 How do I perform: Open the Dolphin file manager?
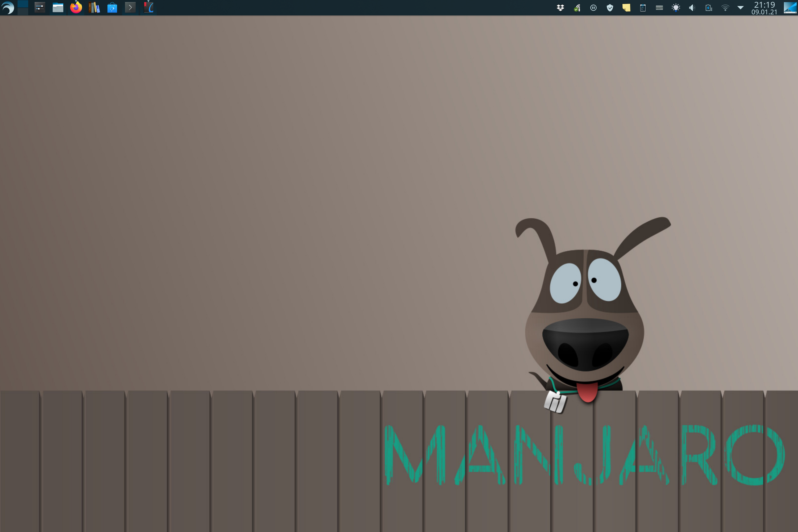coord(58,7)
